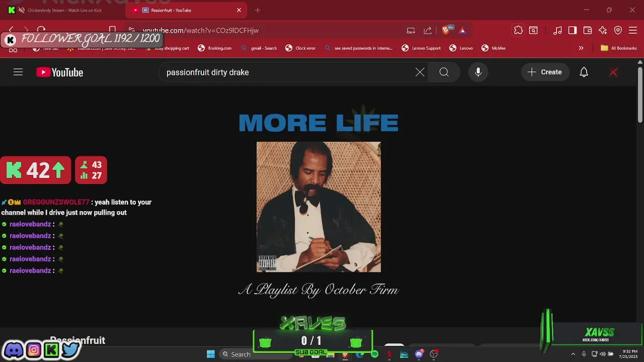Image resolution: width=644 pixels, height=362 pixels.
Task: Open the Windows Start menu
Action: 211,354
